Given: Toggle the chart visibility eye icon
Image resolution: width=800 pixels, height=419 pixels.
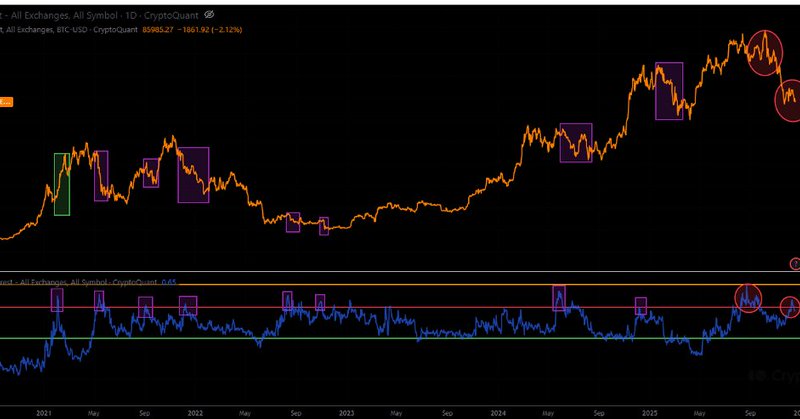Looking at the screenshot, I should click(209, 15).
